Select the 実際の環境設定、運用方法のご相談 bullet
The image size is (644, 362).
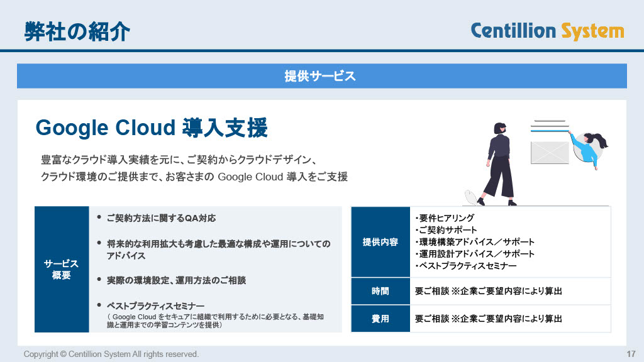tap(176, 280)
